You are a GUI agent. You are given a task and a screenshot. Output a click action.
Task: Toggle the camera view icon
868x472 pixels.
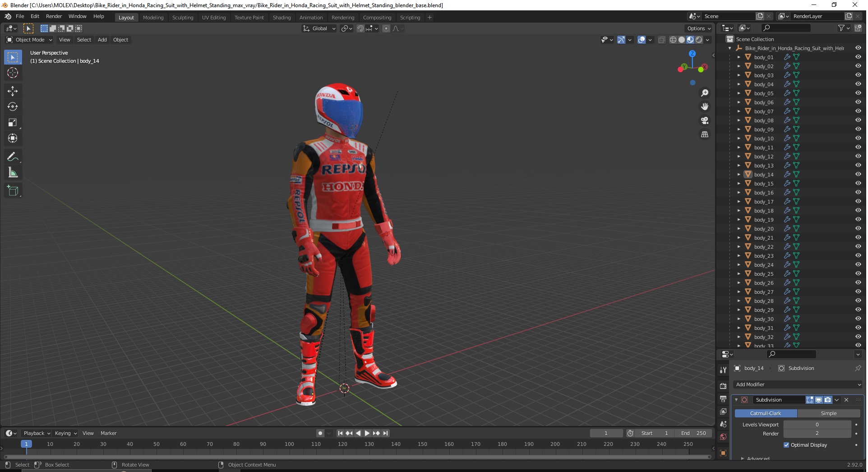coord(704,120)
